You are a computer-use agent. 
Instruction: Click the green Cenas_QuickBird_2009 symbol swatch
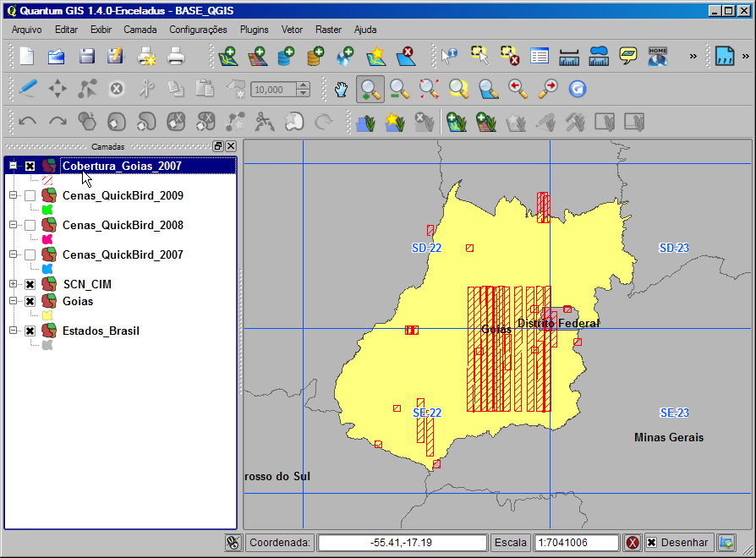click(47, 210)
